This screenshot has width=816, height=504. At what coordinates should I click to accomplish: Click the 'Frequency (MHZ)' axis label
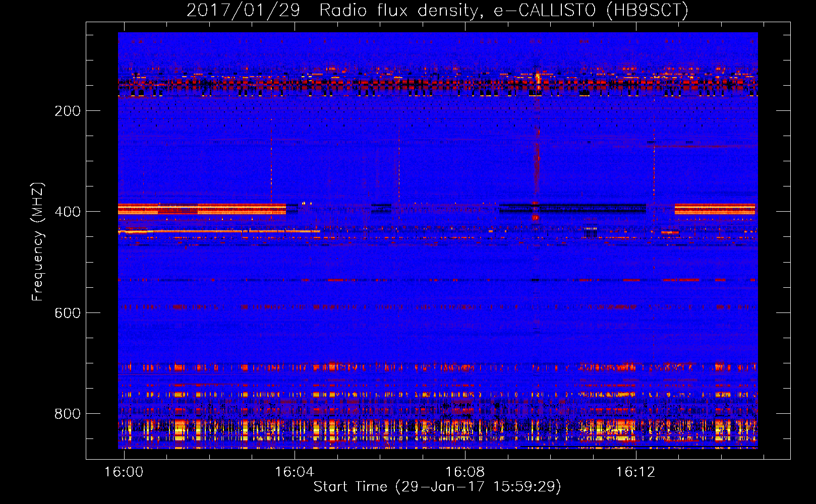coord(38,242)
